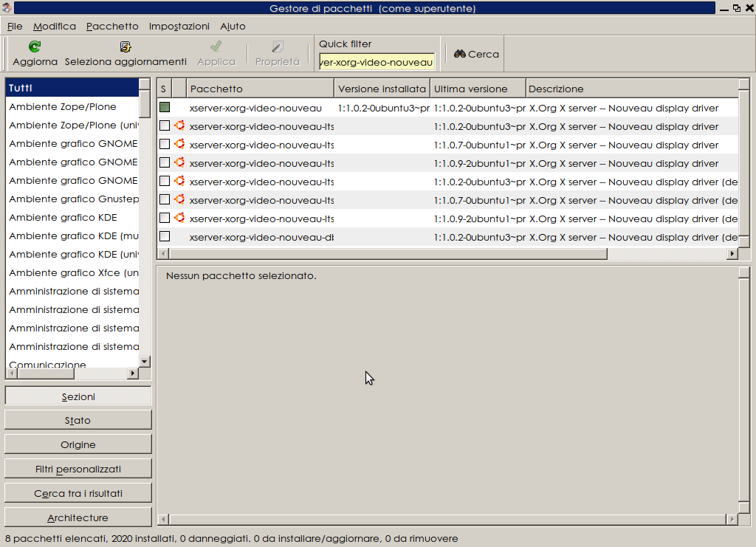
Task: Select Ambiente grafico Xfce section
Action: coord(72,272)
